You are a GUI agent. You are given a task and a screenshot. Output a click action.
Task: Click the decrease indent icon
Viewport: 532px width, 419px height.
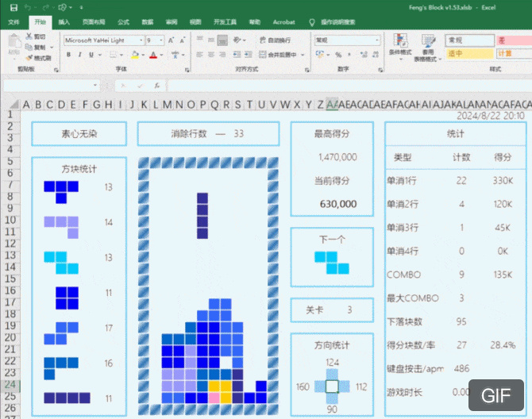coord(237,54)
